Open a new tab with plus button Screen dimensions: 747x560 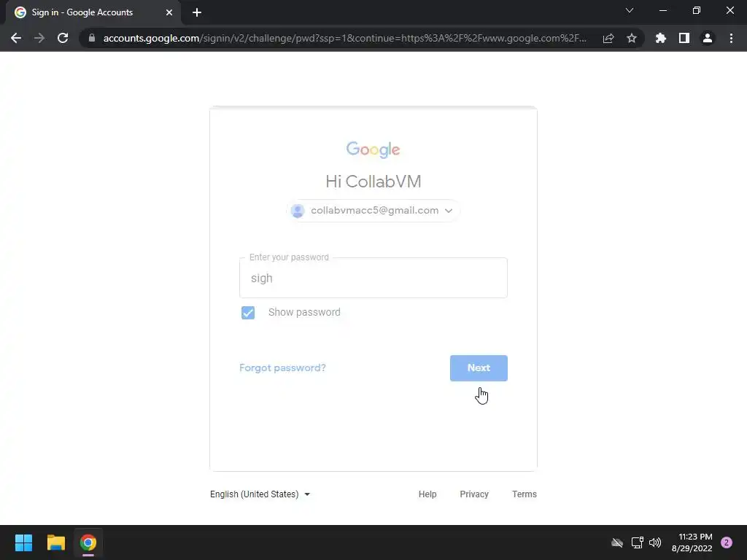[x=197, y=12]
